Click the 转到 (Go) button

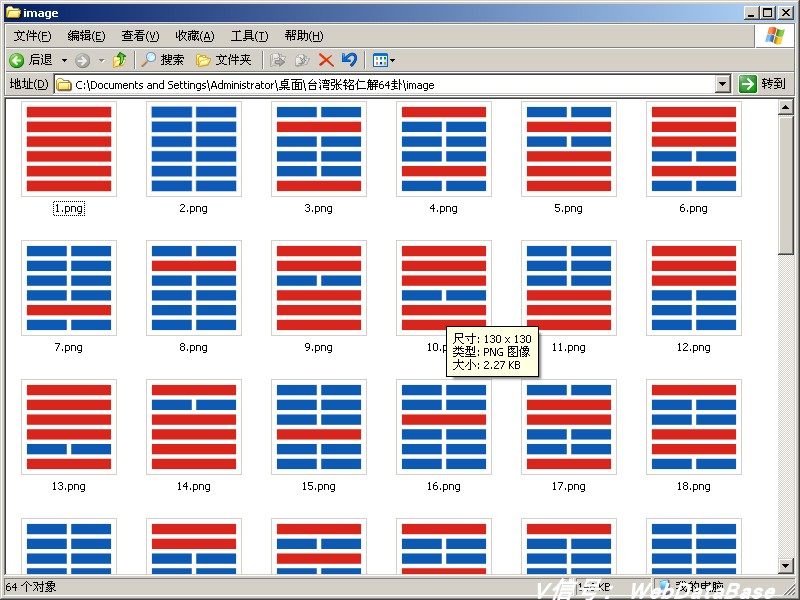tap(762, 84)
